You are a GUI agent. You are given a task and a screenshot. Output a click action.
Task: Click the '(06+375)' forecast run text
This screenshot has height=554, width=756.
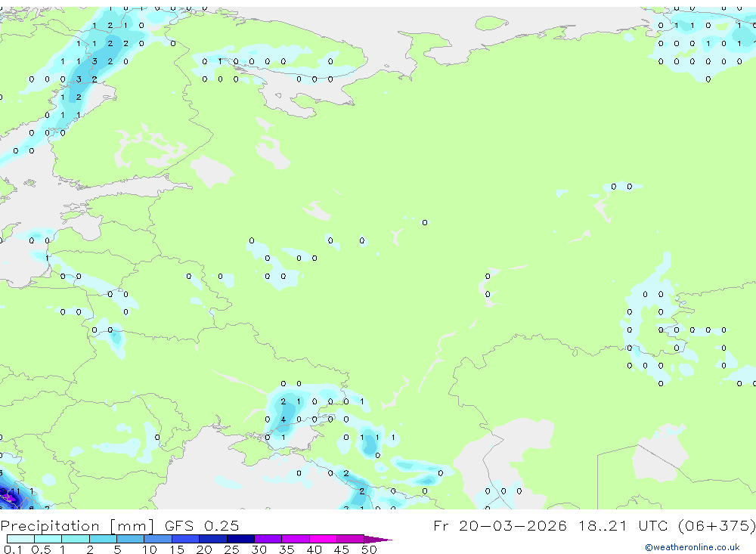tap(717, 526)
